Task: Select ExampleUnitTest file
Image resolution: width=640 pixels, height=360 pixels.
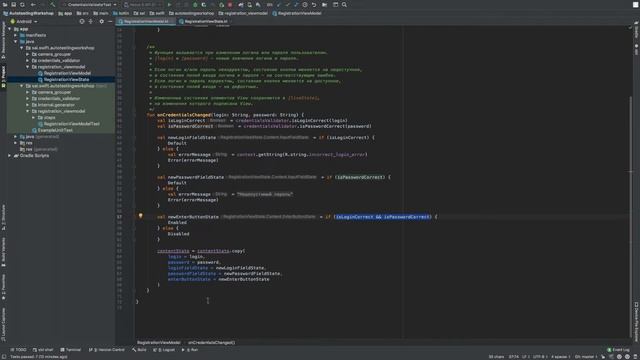Action: click(x=52, y=130)
